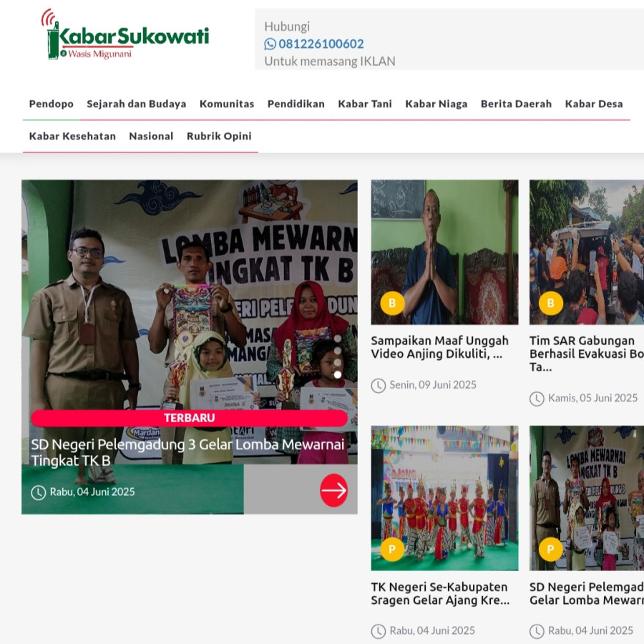Click Untuk memasang IKLAN text
This screenshot has height=644, width=644.
[330, 62]
